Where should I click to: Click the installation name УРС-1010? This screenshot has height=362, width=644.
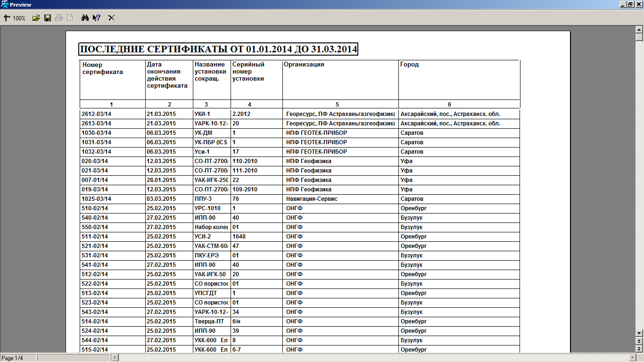point(207,208)
